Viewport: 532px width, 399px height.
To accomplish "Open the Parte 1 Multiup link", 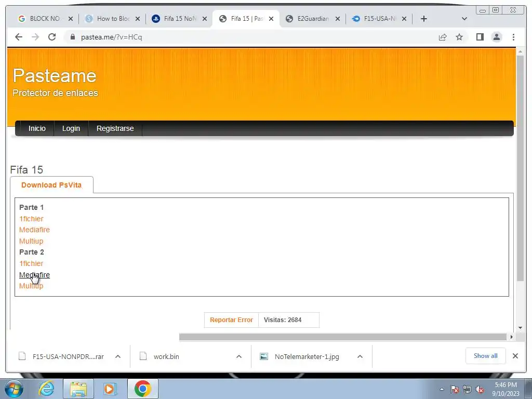I will (x=31, y=241).
